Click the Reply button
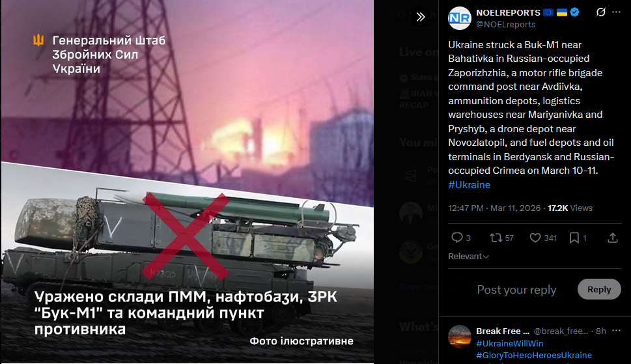 click(599, 289)
